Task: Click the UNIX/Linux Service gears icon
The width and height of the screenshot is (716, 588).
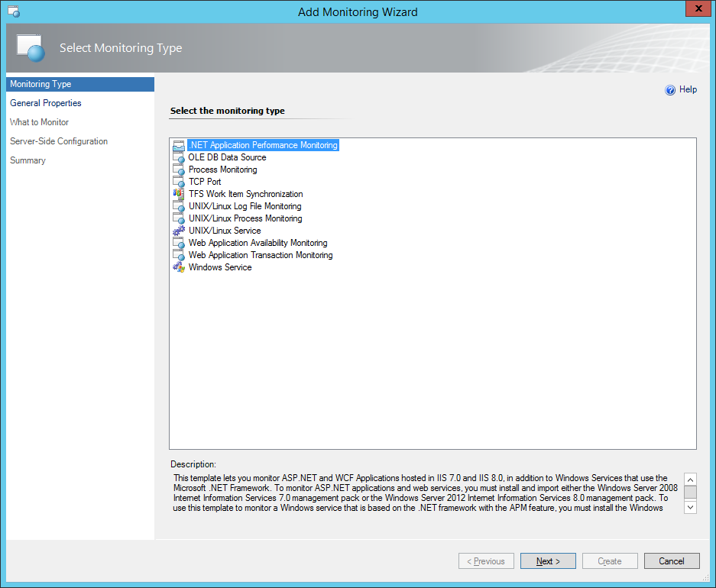Action: pos(179,231)
